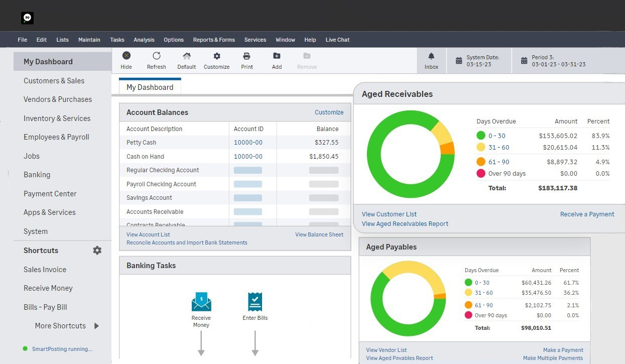Open the Tasks menu
Screen dimensions: 625x364
[x=117, y=40]
